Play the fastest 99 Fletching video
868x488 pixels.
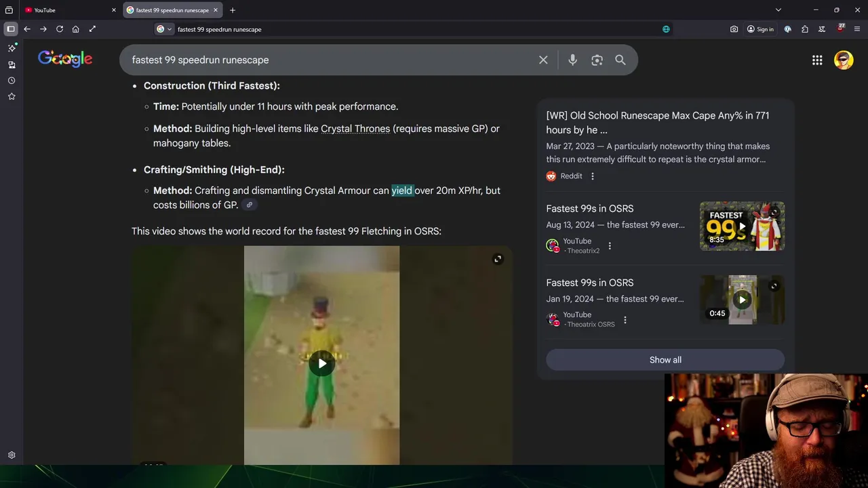coord(322,363)
